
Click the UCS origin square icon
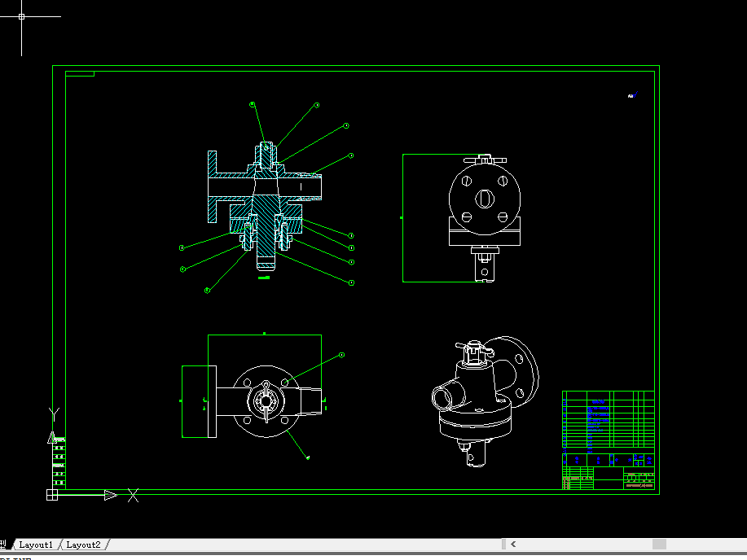coord(52,495)
